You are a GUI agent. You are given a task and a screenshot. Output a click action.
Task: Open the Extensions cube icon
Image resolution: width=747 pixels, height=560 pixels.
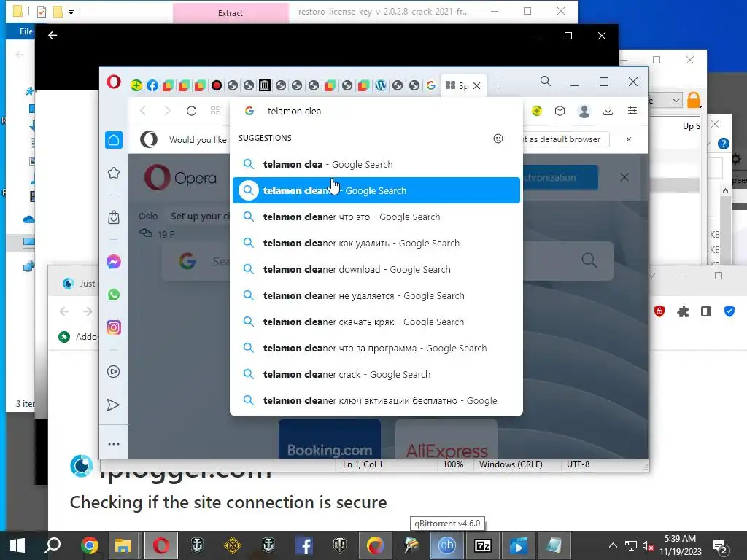point(560,111)
